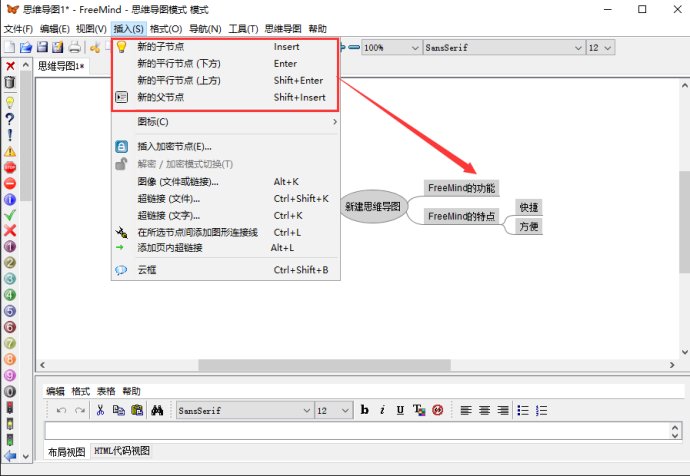Add the priority 8 orange number icon
Image resolution: width=690 pixels, height=476 pixels.
click(10, 359)
